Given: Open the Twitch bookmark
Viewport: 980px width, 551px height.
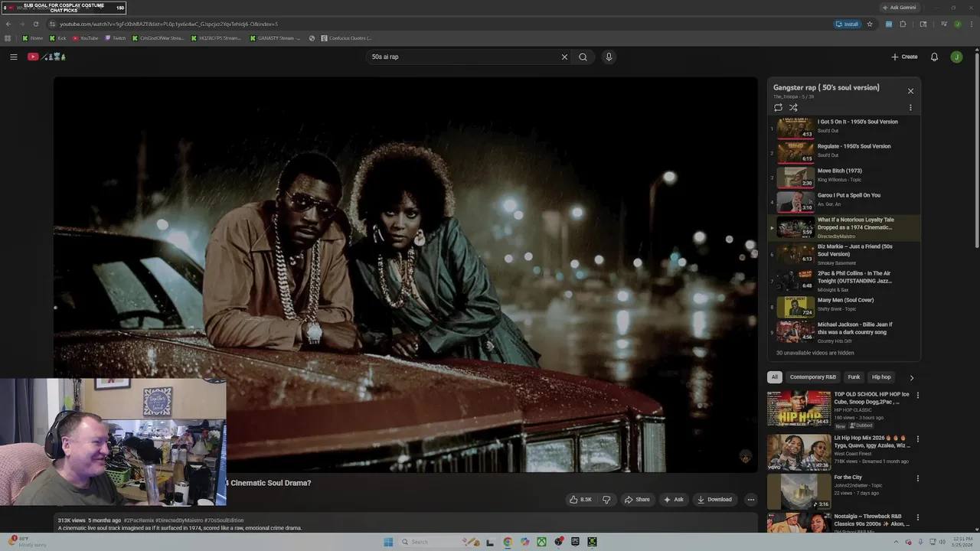Looking at the screenshot, I should [116, 38].
